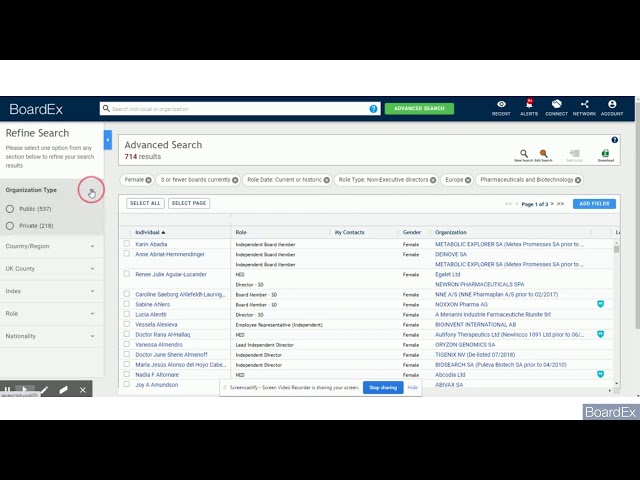This screenshot has height=480, width=640.
Task: Click the BoardEx logo
Action: click(x=36, y=109)
